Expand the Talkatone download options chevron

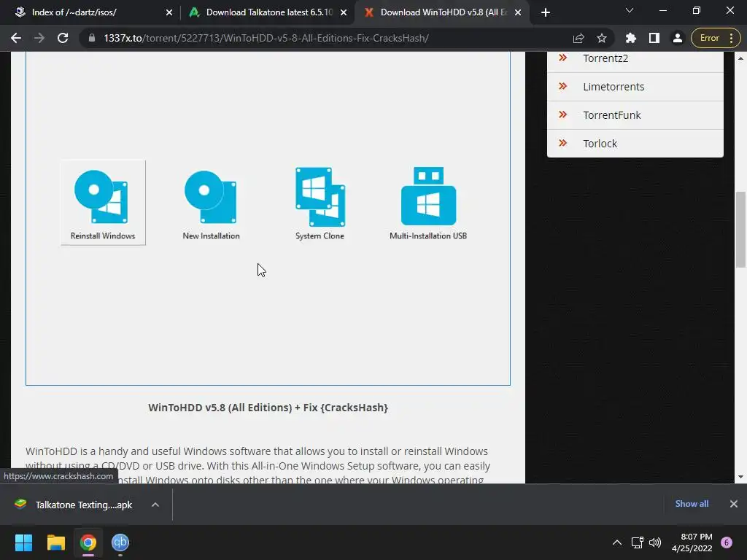155,505
